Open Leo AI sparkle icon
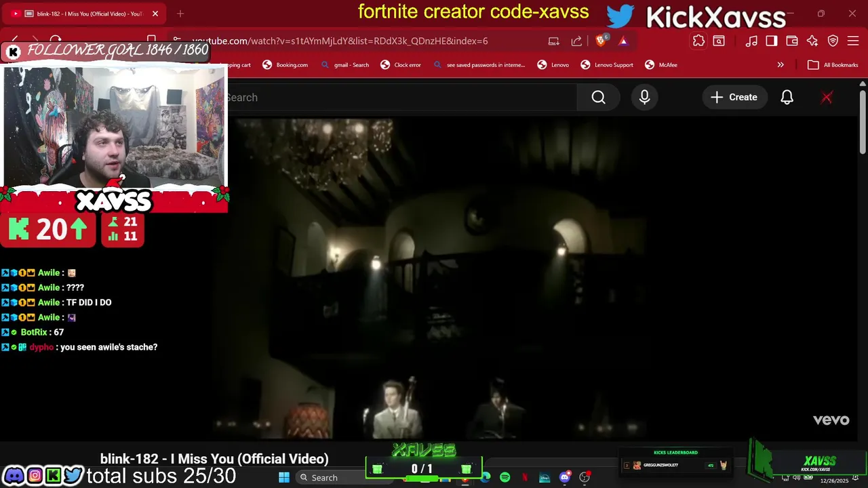This screenshot has height=488, width=868. coord(812,41)
